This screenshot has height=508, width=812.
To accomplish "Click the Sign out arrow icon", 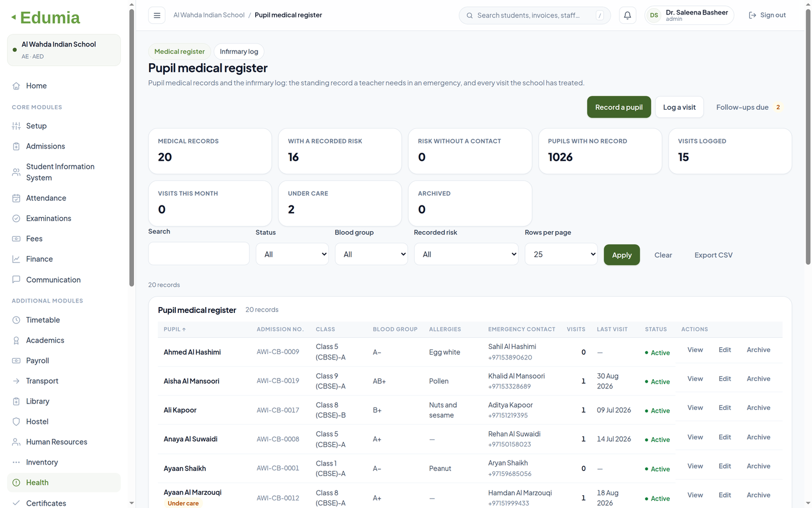I will (752, 16).
